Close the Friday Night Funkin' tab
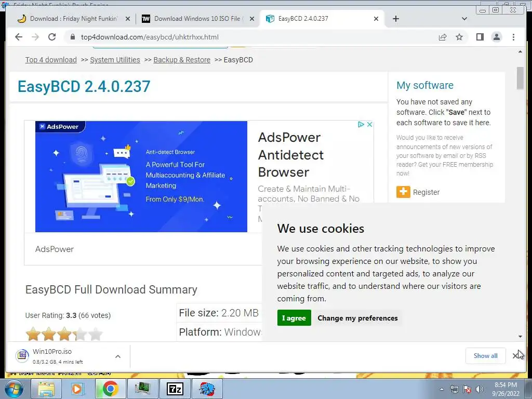The width and height of the screenshot is (532, 399). click(x=128, y=19)
